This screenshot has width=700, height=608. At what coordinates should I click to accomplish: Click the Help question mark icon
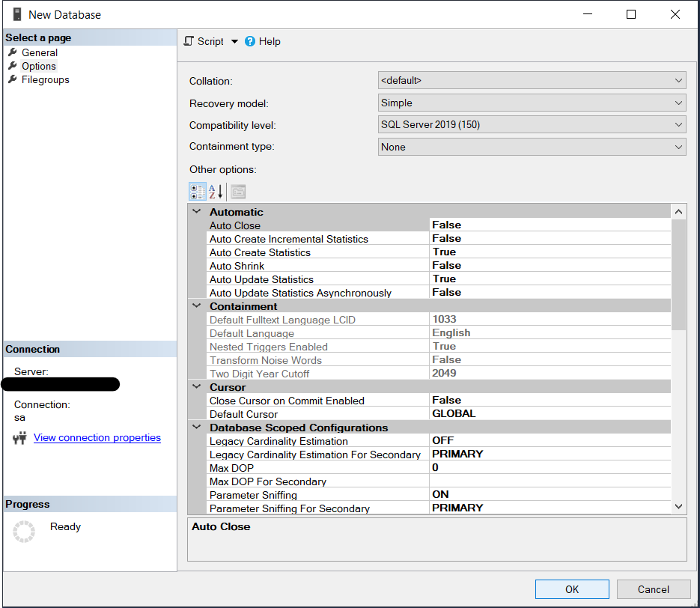tap(250, 41)
